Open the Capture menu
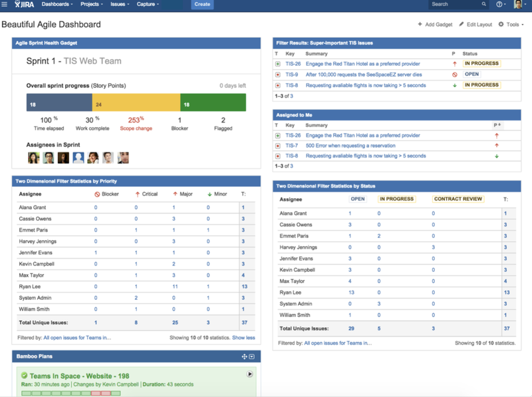This screenshot has height=397, width=532. coord(148,4)
